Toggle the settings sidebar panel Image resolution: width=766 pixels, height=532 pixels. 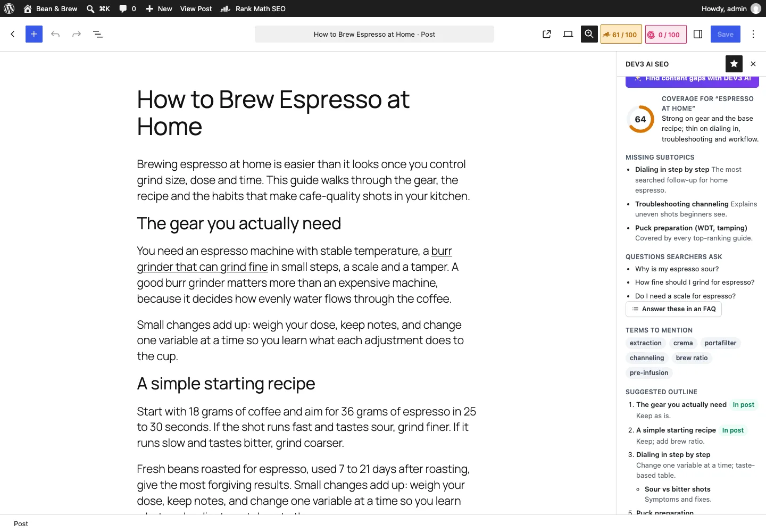pos(698,34)
